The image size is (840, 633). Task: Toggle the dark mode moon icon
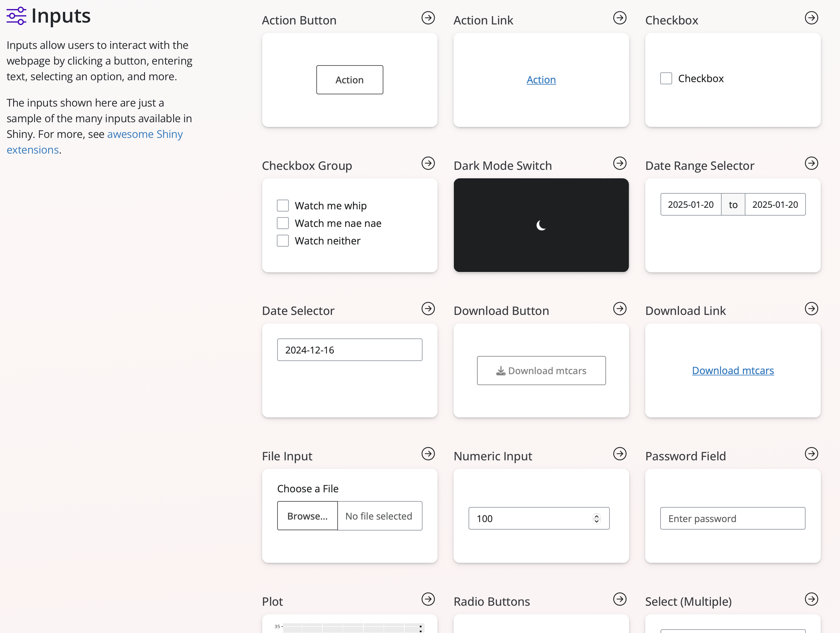[541, 225]
